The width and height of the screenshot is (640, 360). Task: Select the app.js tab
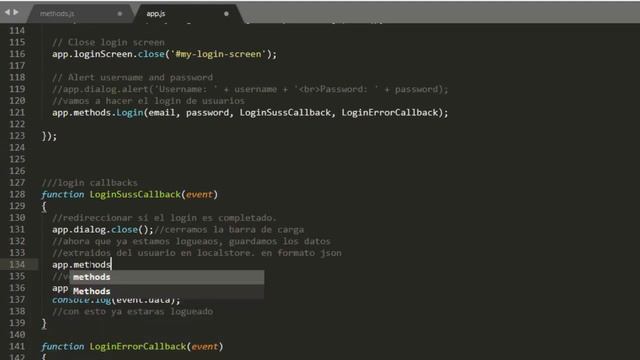(156, 13)
